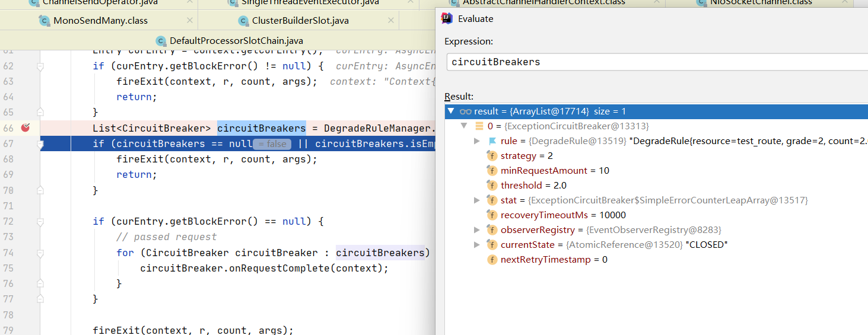Click the return statement on line 64
Screen dimensions: 868x335
coord(137,97)
